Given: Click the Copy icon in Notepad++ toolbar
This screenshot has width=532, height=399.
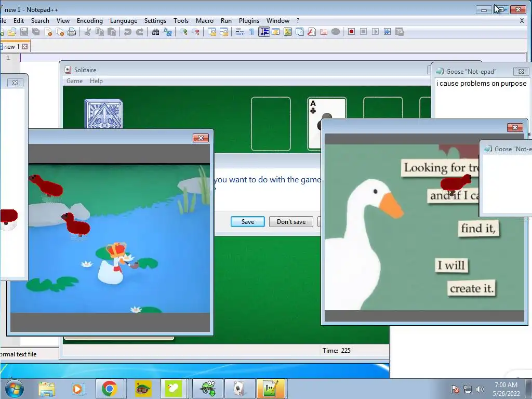Looking at the screenshot, I should [x=99, y=32].
